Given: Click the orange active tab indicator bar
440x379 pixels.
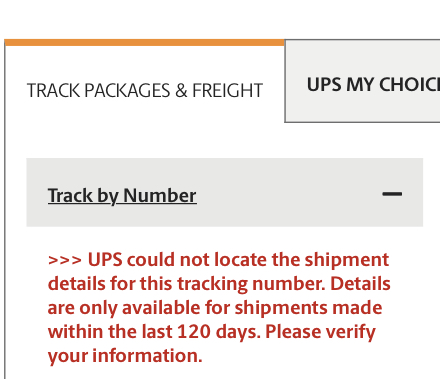Looking at the screenshot, I should point(145,42).
